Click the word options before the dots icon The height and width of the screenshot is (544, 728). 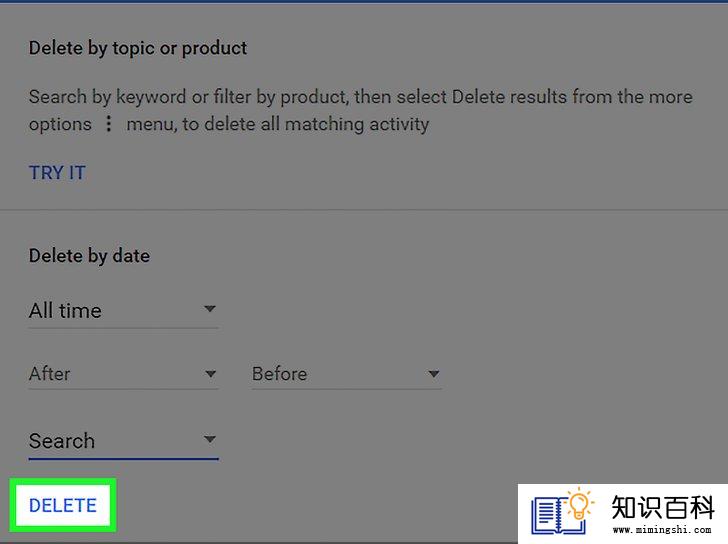tap(60, 124)
